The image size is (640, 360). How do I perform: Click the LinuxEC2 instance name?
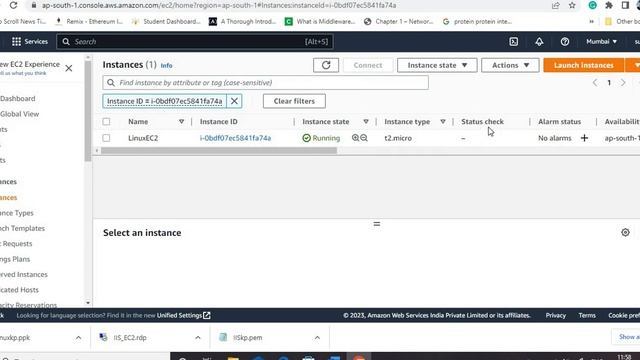[x=143, y=138]
